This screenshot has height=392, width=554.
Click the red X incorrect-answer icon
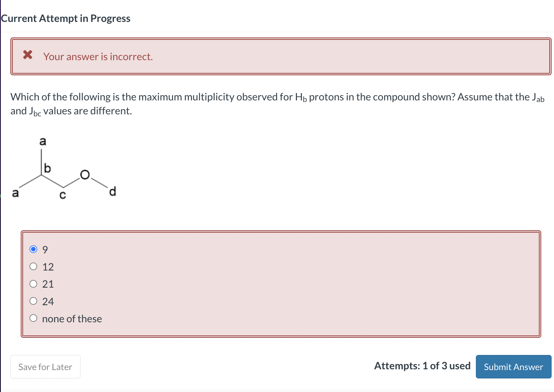tap(27, 55)
